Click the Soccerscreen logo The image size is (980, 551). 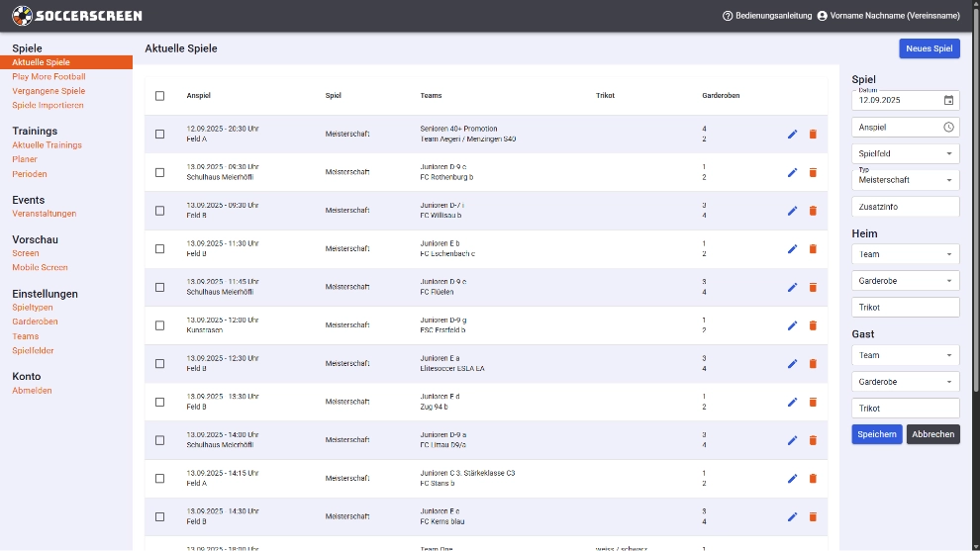(x=77, y=16)
